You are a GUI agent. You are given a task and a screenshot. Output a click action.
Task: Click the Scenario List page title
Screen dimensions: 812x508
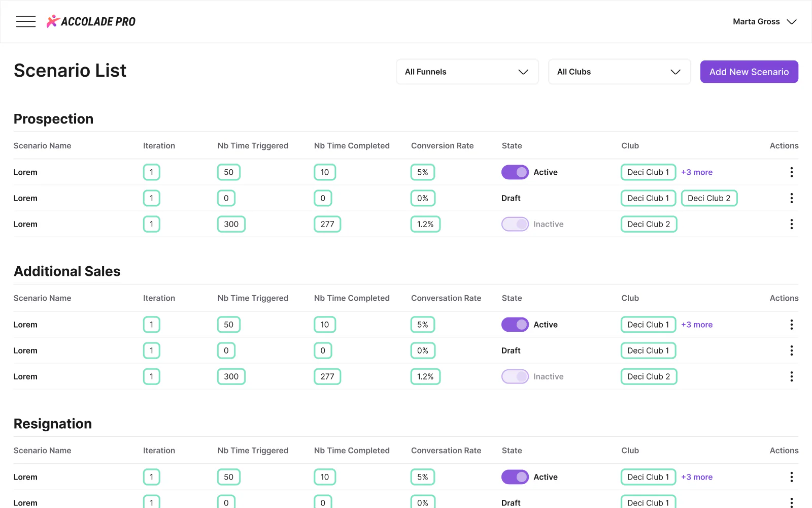click(x=70, y=71)
